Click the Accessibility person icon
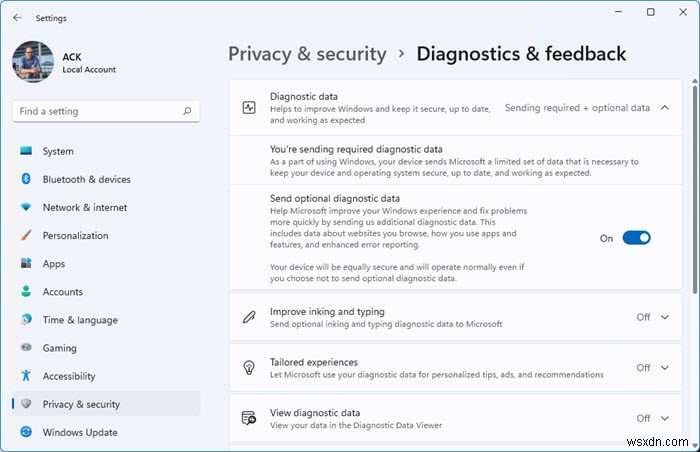 pos(26,376)
